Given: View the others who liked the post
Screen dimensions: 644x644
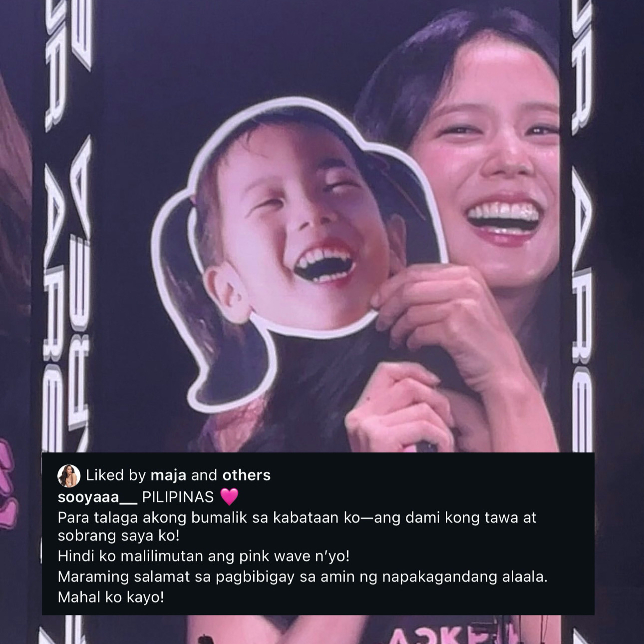Looking at the screenshot, I should pos(247,475).
